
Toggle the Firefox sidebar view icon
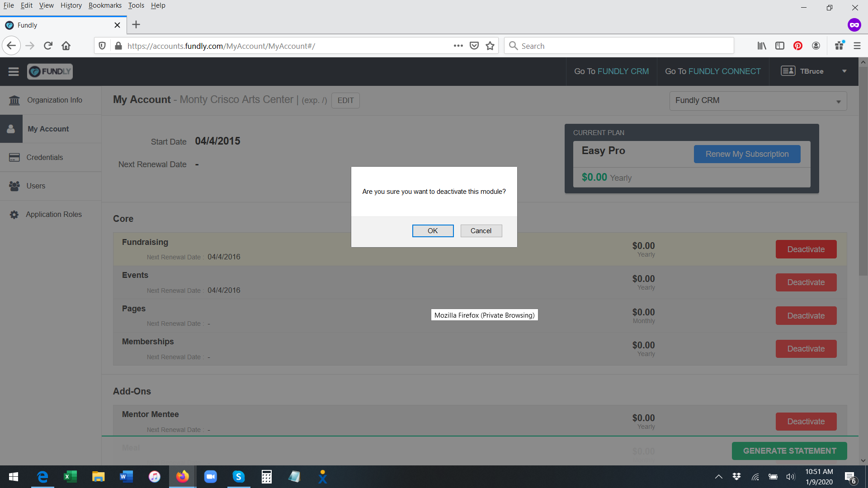780,46
